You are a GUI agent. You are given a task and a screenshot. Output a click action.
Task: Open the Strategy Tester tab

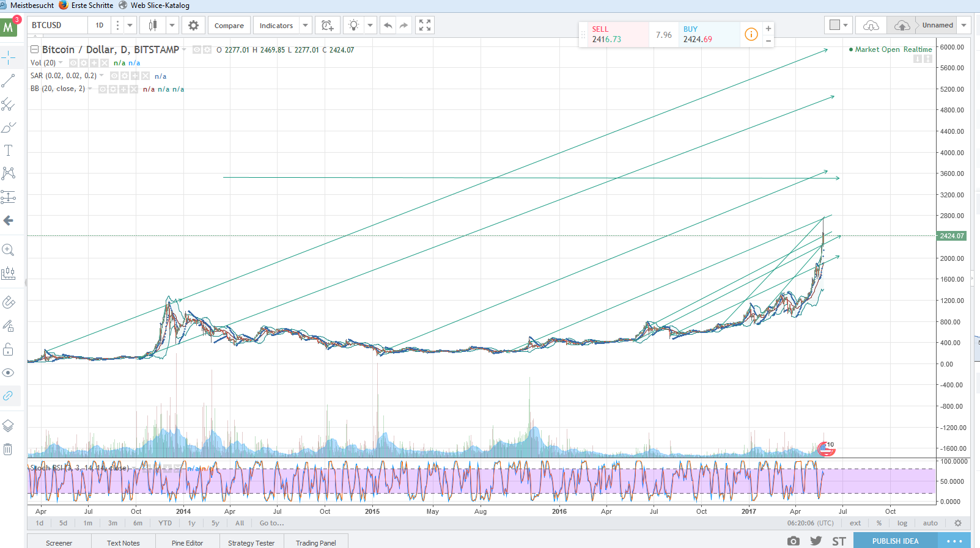251,543
